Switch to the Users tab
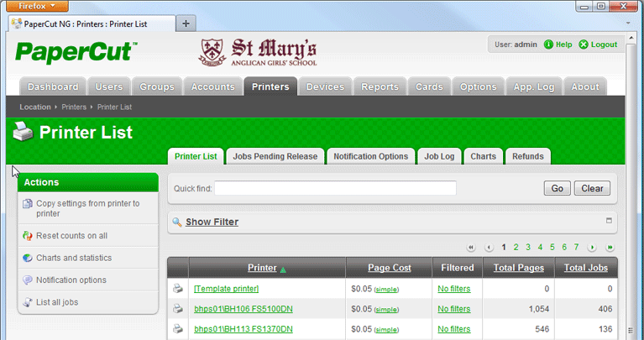The height and width of the screenshot is (340, 644). [109, 86]
